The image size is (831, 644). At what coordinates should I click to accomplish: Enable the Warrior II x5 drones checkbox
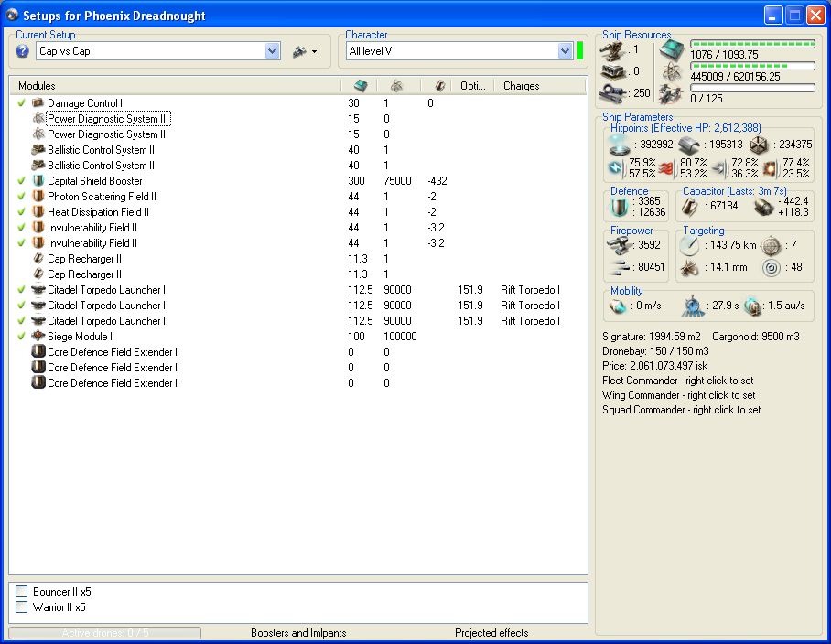pos(22,606)
